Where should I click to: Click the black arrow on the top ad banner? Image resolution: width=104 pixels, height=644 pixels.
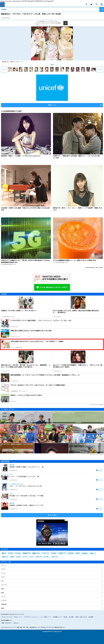click(65, 23)
